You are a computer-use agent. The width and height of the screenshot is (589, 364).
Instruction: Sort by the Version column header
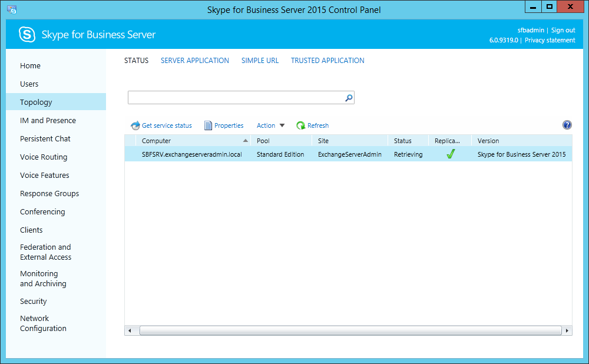[522, 141]
